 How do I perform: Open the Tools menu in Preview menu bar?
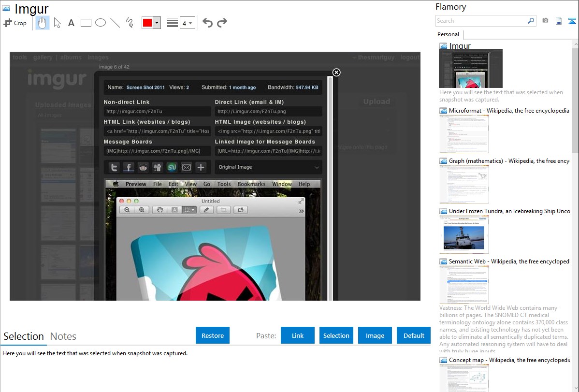click(224, 184)
